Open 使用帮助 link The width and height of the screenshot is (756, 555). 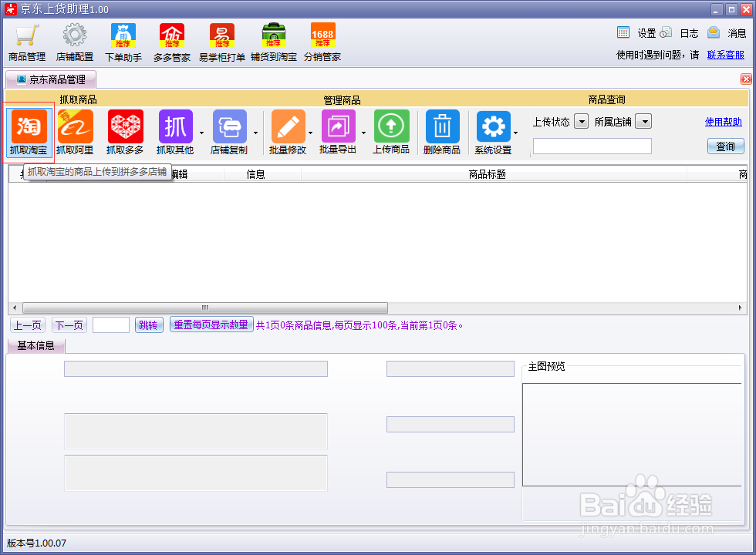(724, 122)
